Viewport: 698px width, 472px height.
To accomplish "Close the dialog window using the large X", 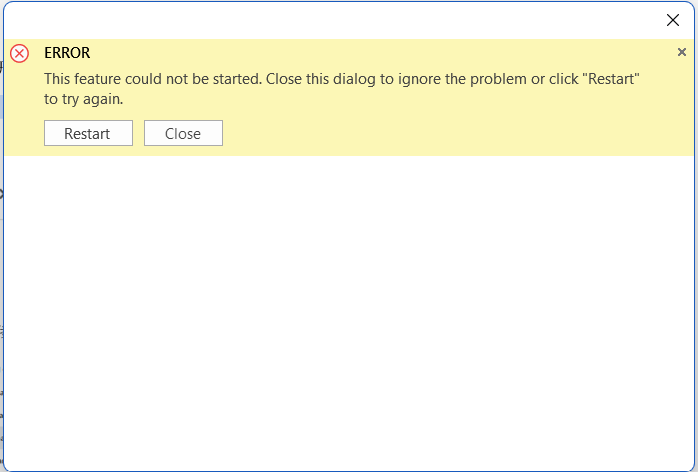I will click(673, 20).
